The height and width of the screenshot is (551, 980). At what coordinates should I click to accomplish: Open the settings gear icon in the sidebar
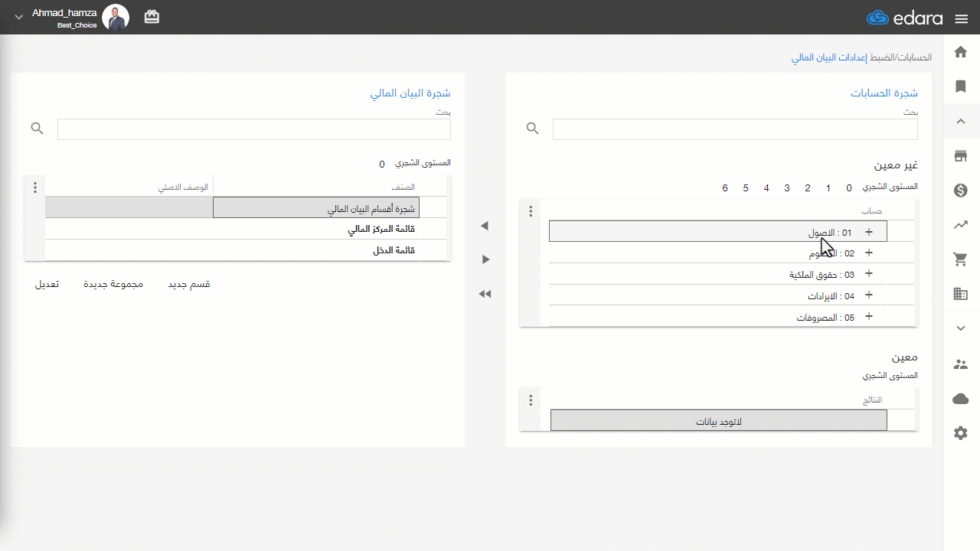point(961,433)
